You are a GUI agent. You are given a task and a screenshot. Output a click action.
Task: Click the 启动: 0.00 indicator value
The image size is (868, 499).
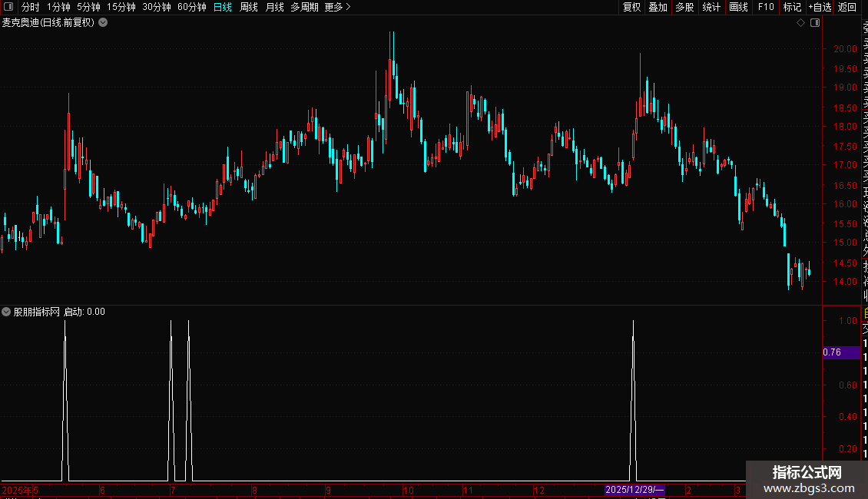84,312
